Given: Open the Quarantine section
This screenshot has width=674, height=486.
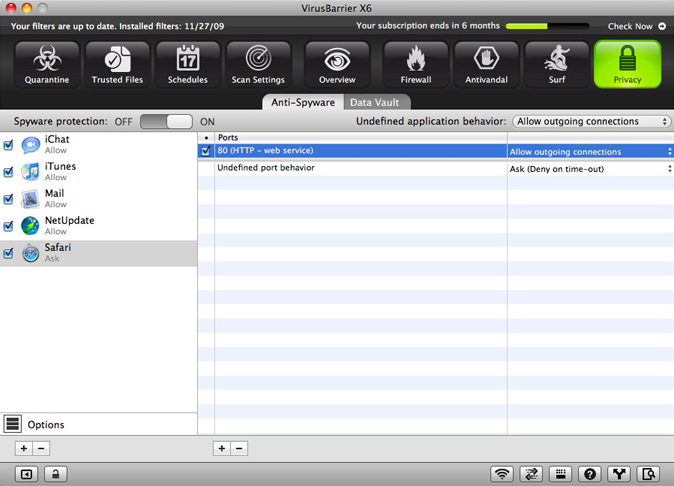Looking at the screenshot, I should click(47, 64).
